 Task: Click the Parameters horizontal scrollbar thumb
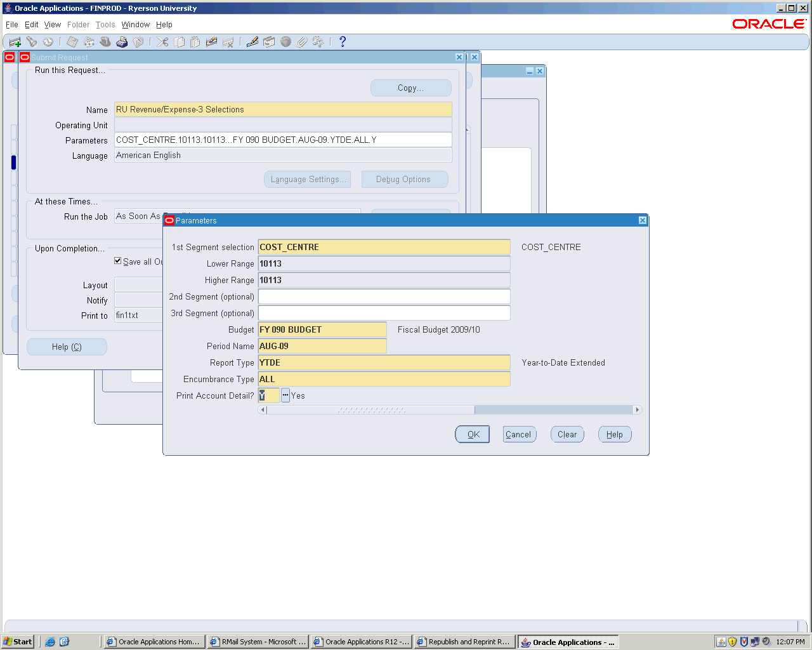pos(371,410)
